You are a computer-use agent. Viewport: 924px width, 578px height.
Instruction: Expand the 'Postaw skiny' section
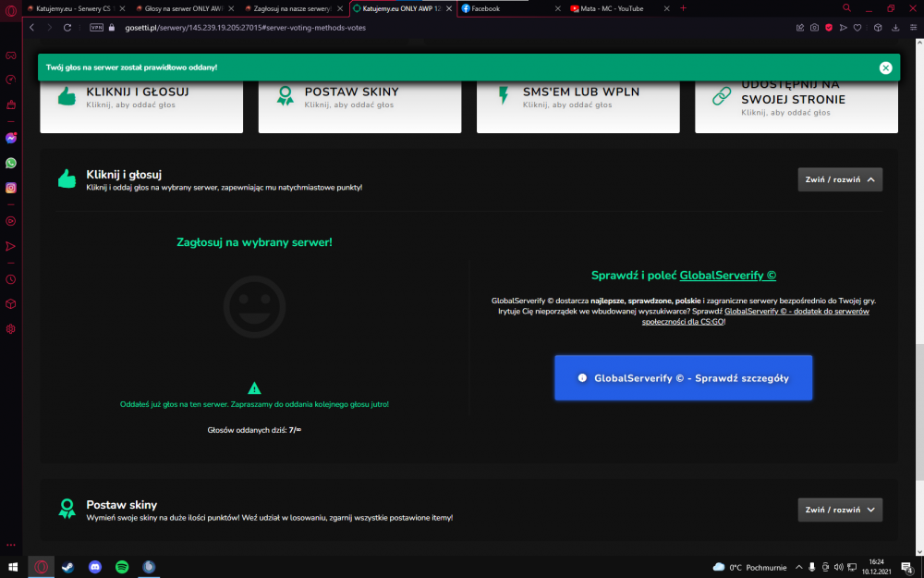[840, 510]
